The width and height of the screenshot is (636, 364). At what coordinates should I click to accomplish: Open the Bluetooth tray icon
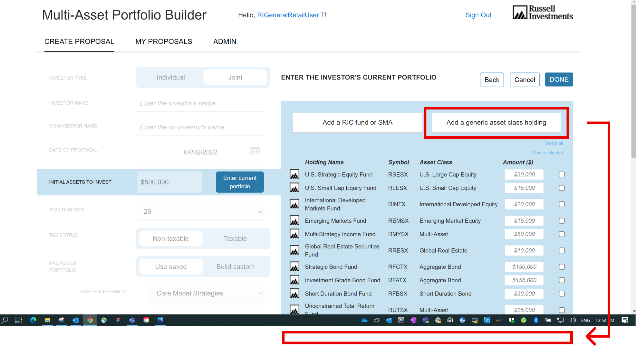coord(536,320)
